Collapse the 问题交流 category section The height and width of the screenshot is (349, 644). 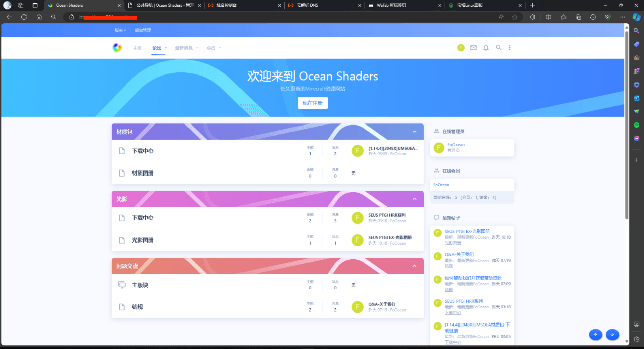point(415,266)
